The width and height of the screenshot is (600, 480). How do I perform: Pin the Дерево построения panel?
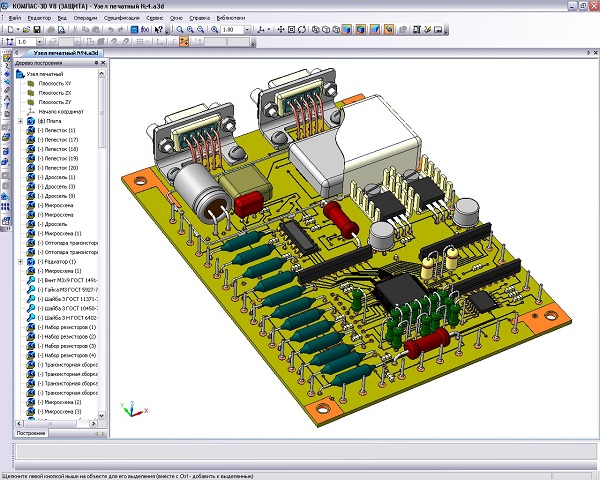[x=94, y=63]
